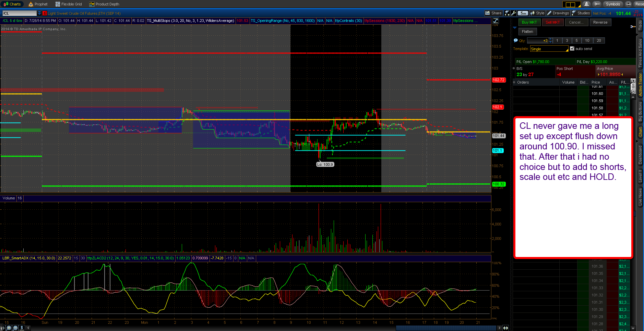Open the Dashboard side tab

640,155
